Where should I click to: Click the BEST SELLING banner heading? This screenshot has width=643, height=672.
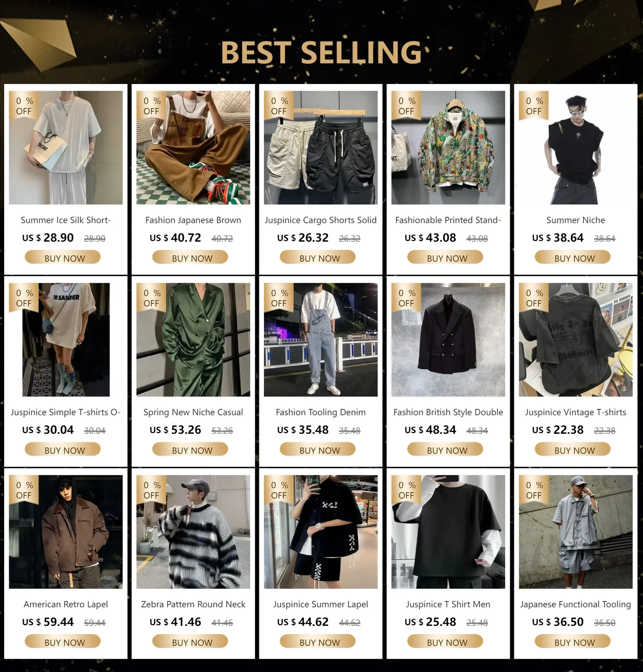tap(321, 52)
